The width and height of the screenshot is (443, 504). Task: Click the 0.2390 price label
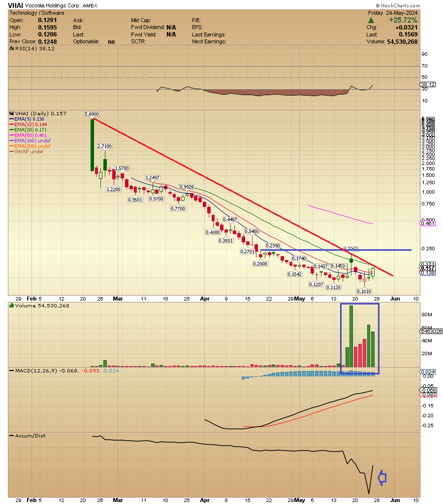[273, 245]
